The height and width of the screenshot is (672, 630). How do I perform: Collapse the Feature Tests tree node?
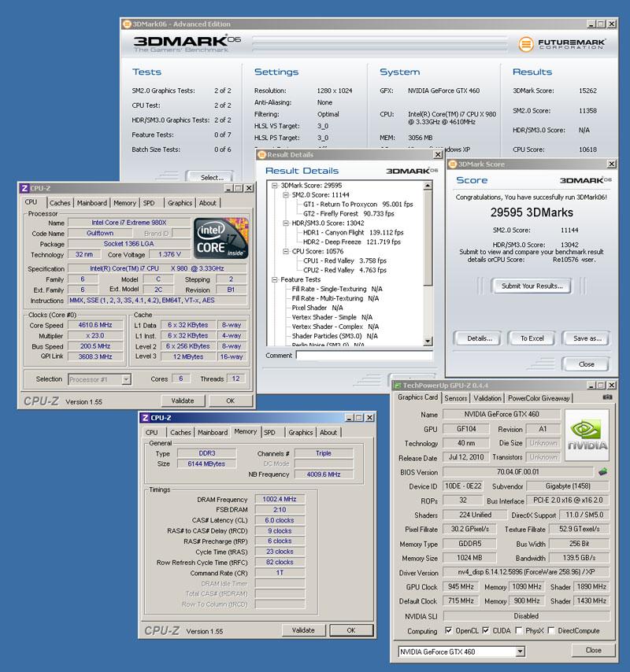(275, 280)
